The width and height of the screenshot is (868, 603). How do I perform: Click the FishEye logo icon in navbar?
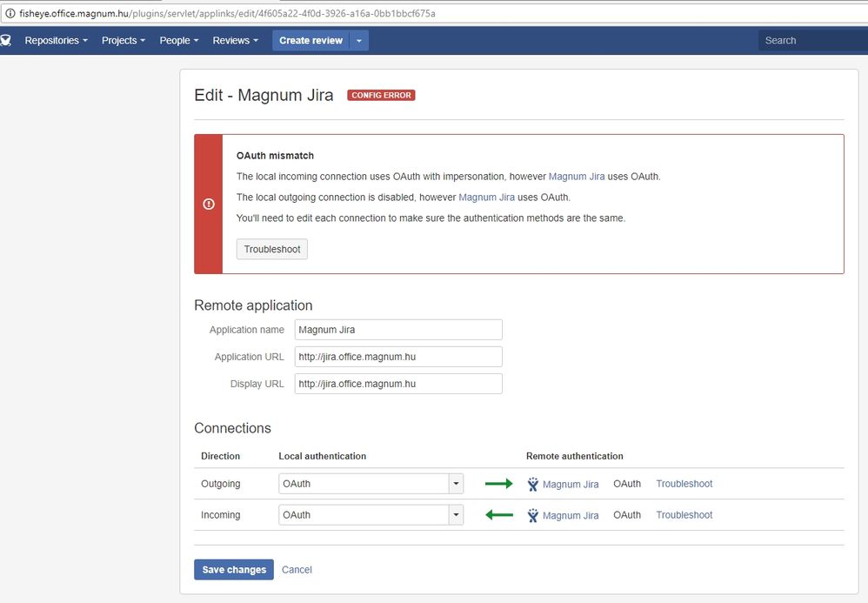tap(5, 41)
